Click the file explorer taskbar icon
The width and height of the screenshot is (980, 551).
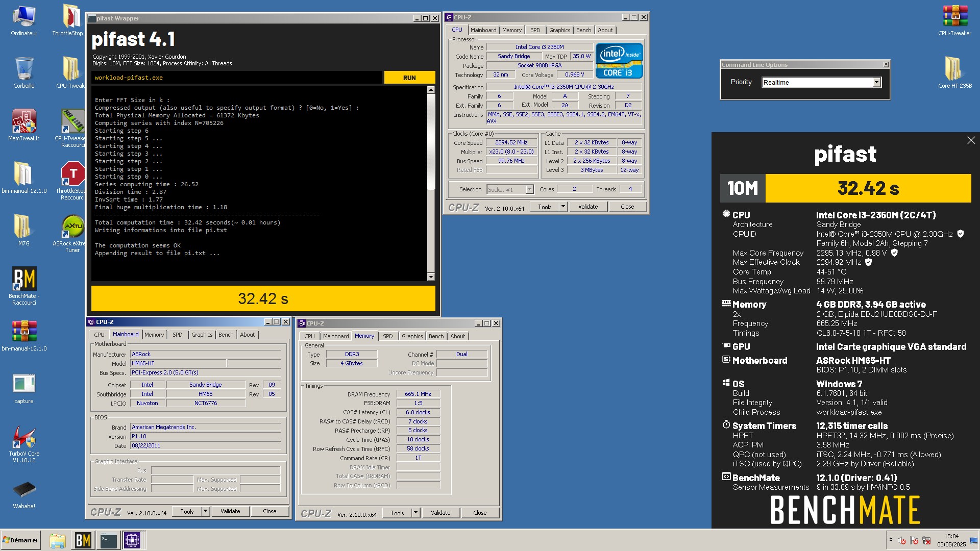(58, 540)
